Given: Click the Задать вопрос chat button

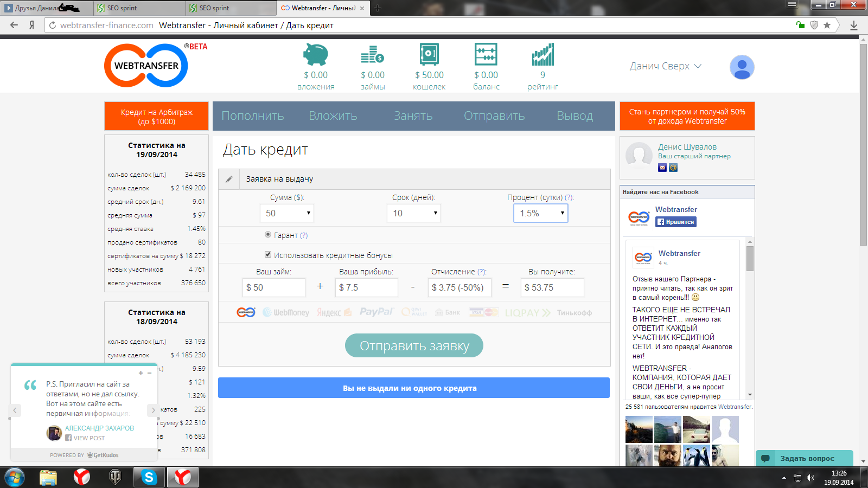Looking at the screenshot, I should pos(805,458).
